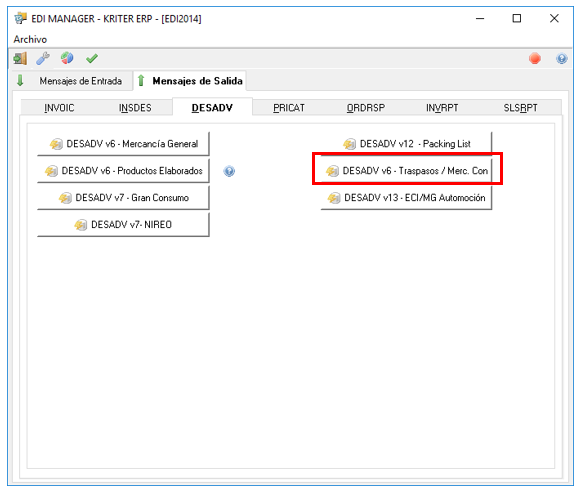Screen dimensions: 578x492
Task: Click DESADV v6 - Traspasos / Merc. Con button
Action: click(x=406, y=171)
